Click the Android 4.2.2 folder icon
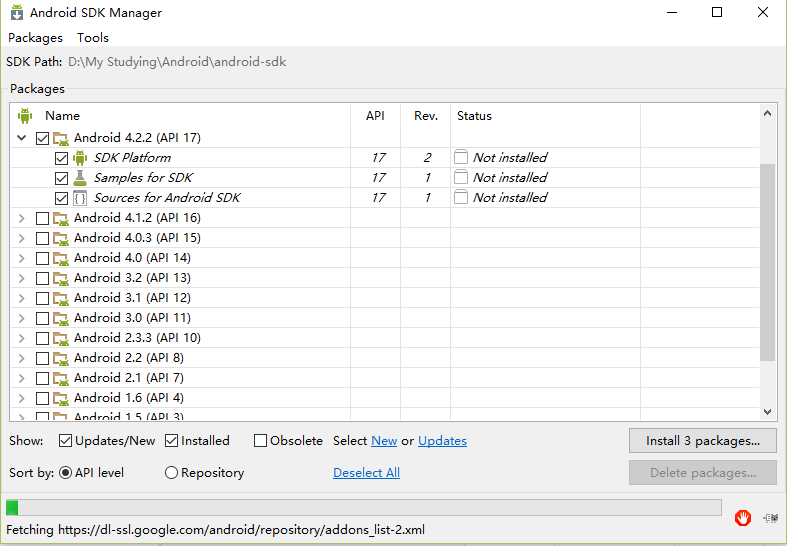Screen dimensions: 787x546 [61, 138]
